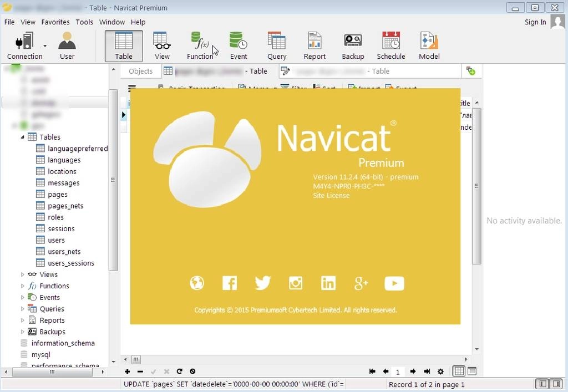The image size is (568, 392).
Task: Go to the first record page
Action: pos(372,371)
